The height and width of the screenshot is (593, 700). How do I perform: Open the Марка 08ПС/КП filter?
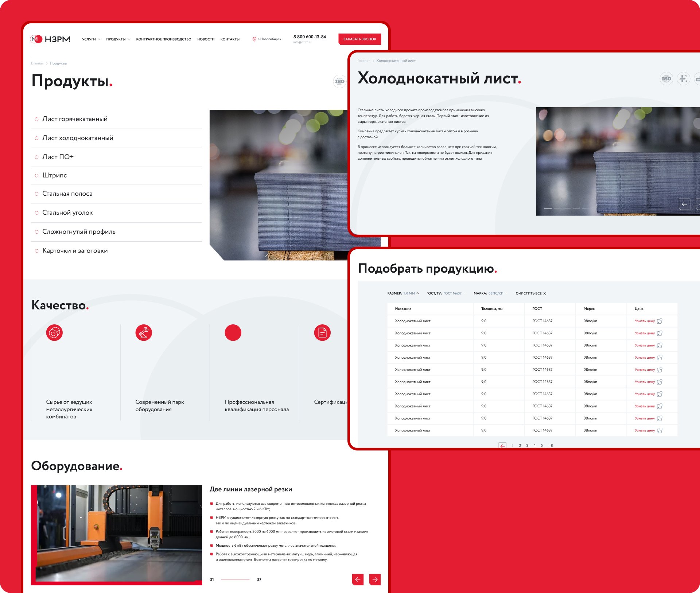coord(495,293)
